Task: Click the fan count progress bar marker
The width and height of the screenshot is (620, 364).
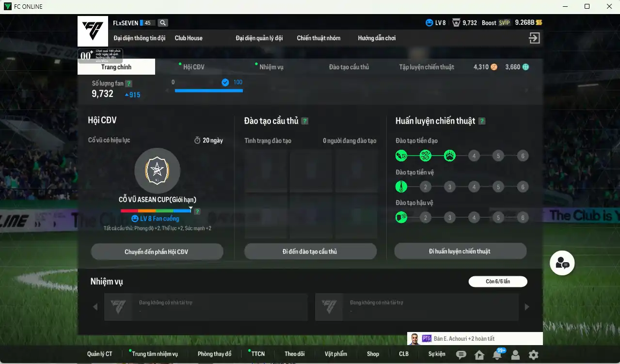Action: tap(225, 82)
